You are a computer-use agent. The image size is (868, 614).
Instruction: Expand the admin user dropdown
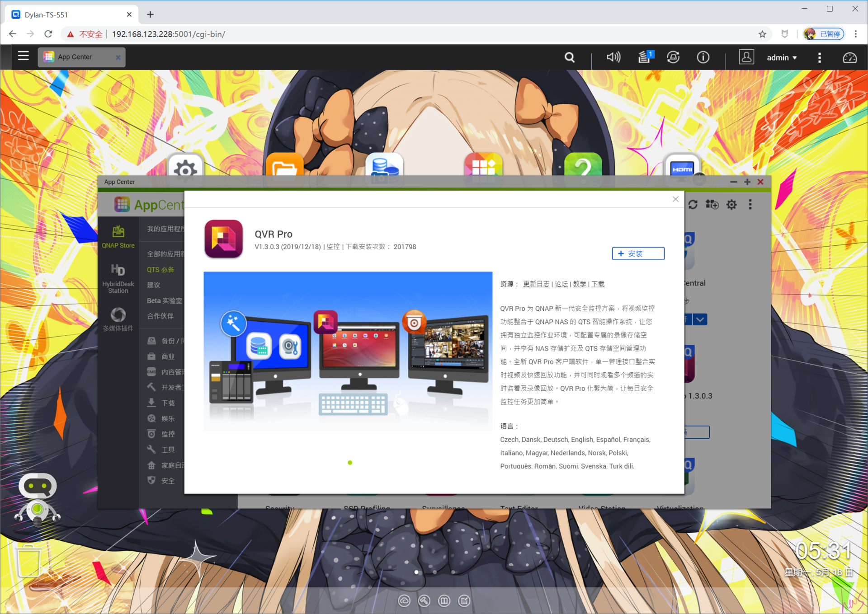coord(782,58)
